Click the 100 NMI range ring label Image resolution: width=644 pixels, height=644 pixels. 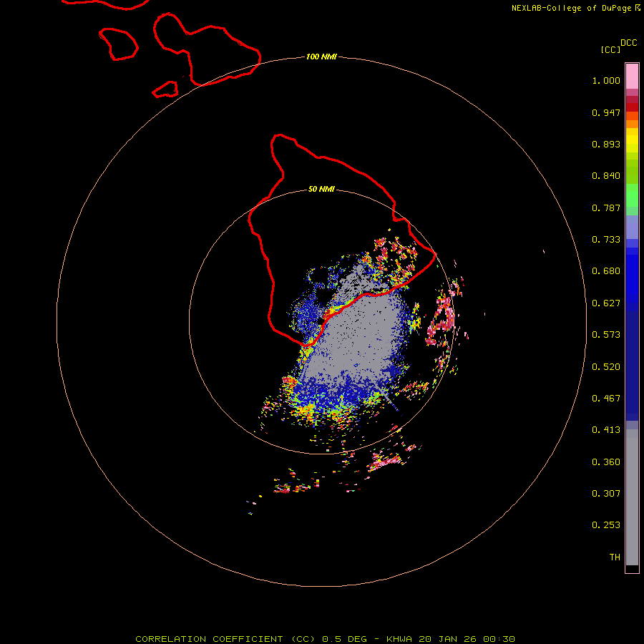coord(321,57)
